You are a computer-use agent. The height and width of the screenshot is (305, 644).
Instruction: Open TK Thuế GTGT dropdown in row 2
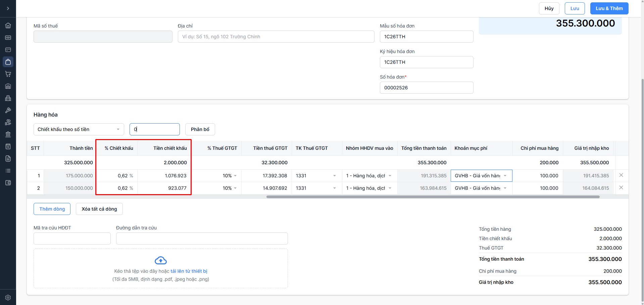click(x=334, y=188)
